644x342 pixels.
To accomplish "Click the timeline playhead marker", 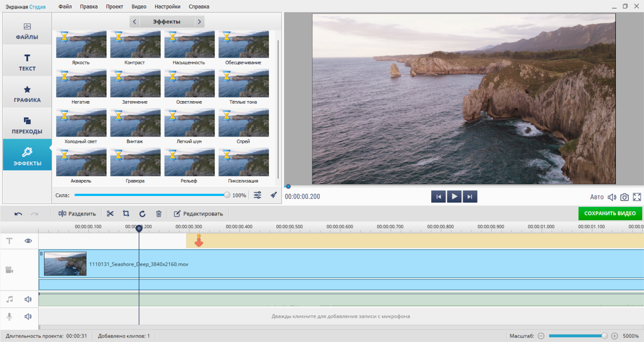I will [139, 229].
